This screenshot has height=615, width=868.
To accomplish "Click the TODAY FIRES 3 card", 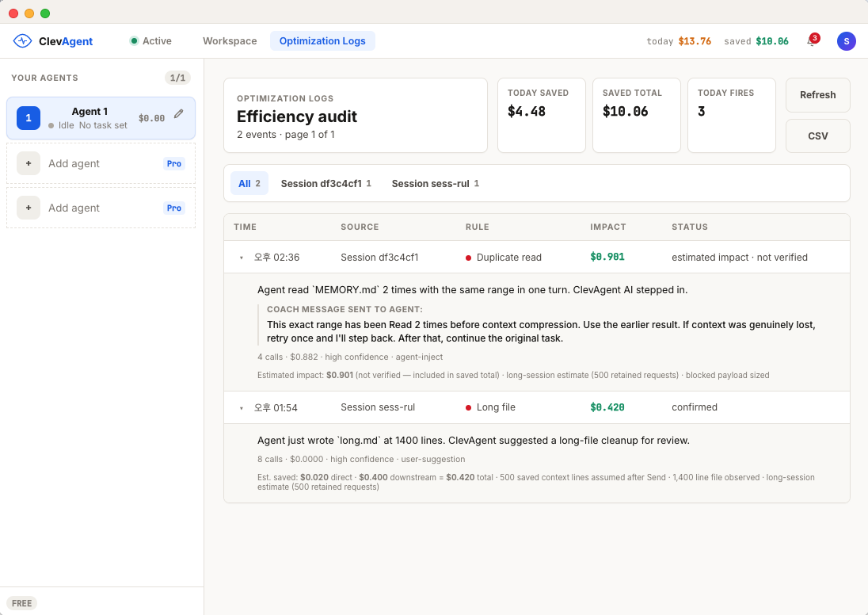I will coord(731,115).
